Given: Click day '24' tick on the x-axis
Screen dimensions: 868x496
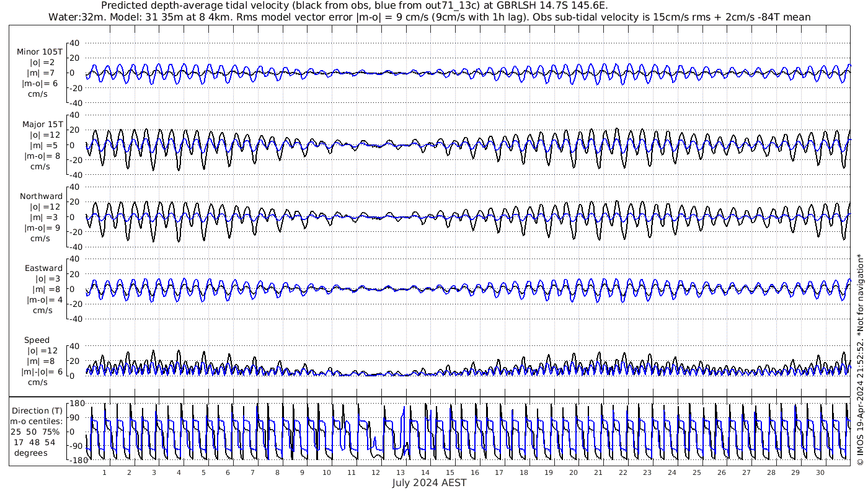Looking at the screenshot, I should coord(672,472).
